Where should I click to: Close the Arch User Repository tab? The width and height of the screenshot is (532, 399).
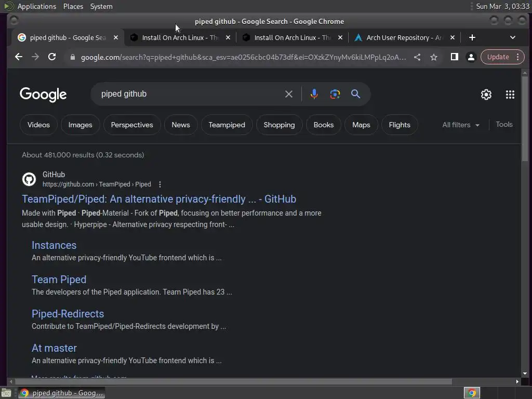coord(453,37)
